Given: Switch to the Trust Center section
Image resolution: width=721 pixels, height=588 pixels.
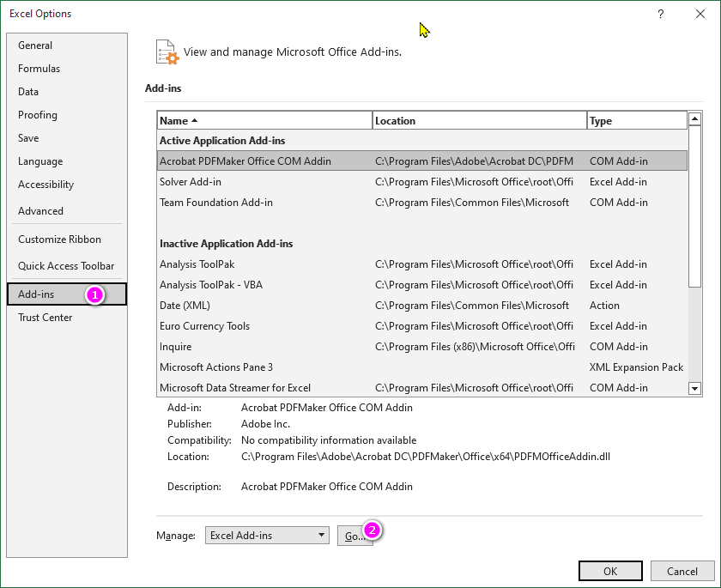Looking at the screenshot, I should [x=45, y=317].
